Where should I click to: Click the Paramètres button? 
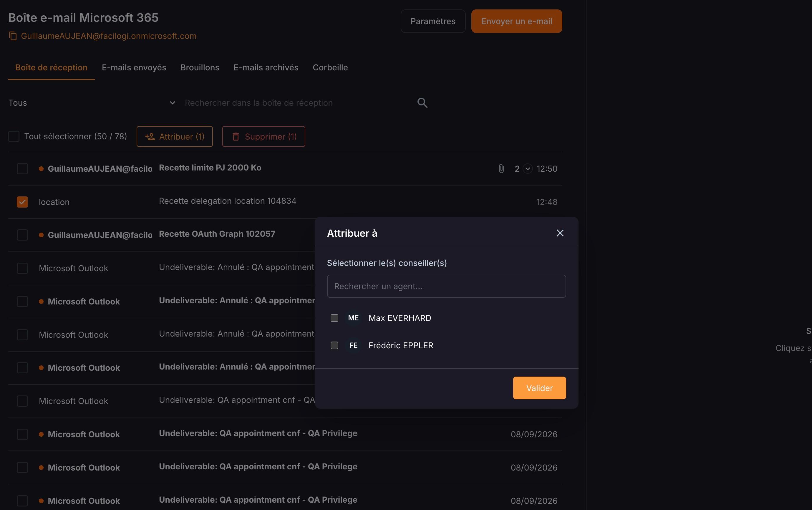[433, 21]
